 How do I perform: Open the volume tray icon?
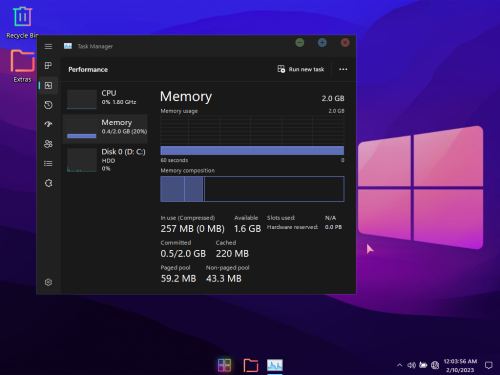(411, 365)
